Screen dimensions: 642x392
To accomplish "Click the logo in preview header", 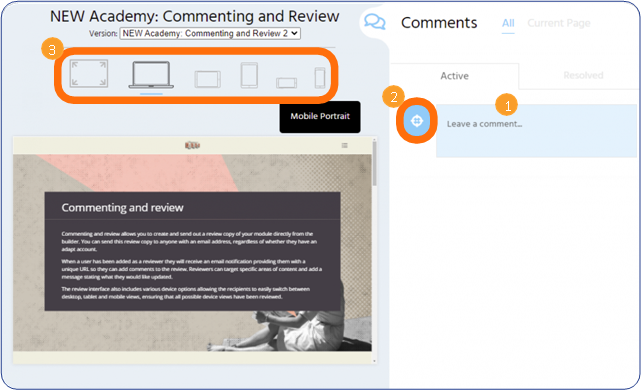I will click(x=192, y=145).
